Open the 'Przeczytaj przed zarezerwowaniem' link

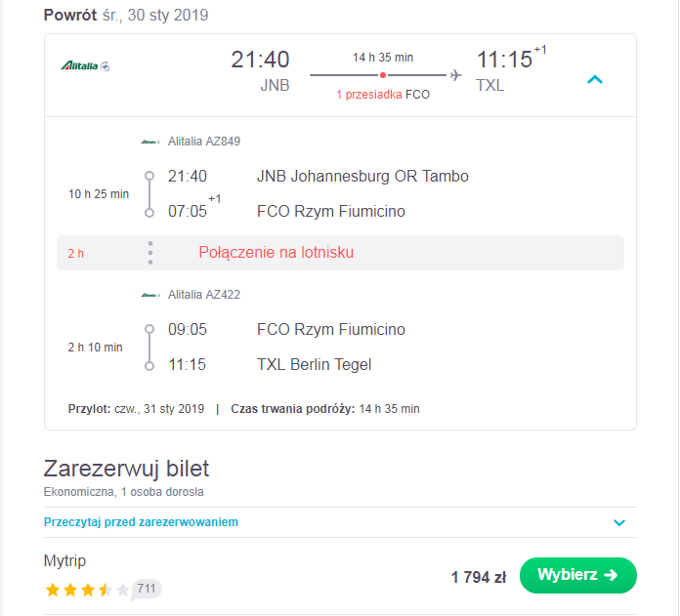click(x=141, y=522)
